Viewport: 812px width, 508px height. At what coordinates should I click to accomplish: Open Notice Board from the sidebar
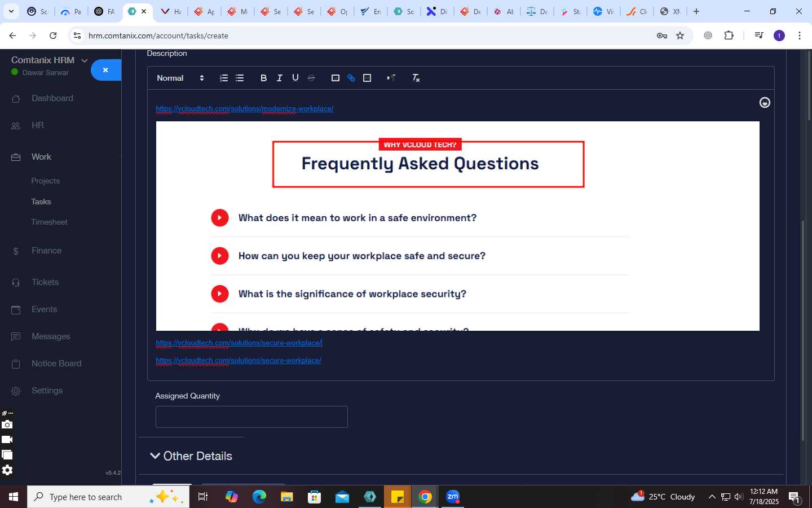[x=56, y=364]
